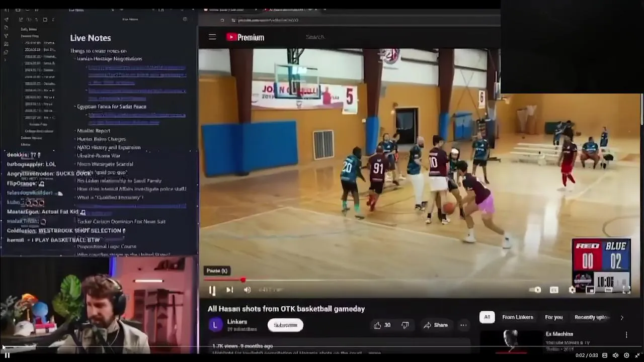Open Ex Machina three-dot options menu
The height and width of the screenshot is (362, 644).
pos(626,334)
